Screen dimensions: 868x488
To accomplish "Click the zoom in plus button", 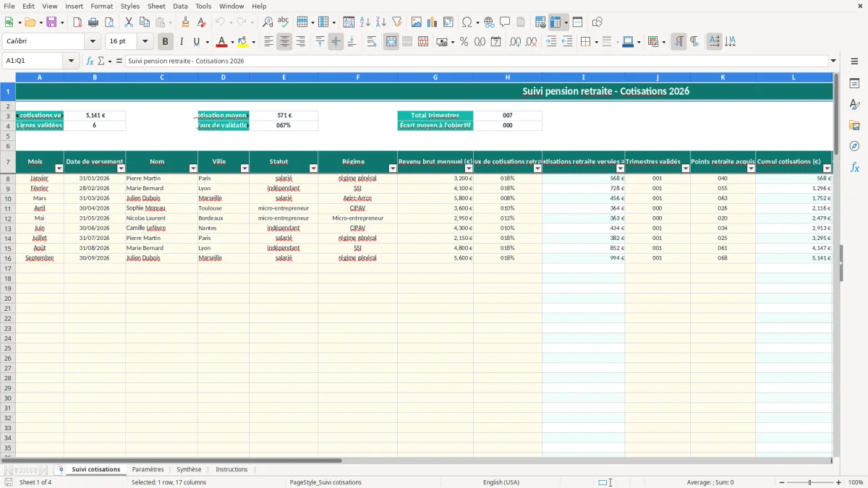I will [839, 482].
